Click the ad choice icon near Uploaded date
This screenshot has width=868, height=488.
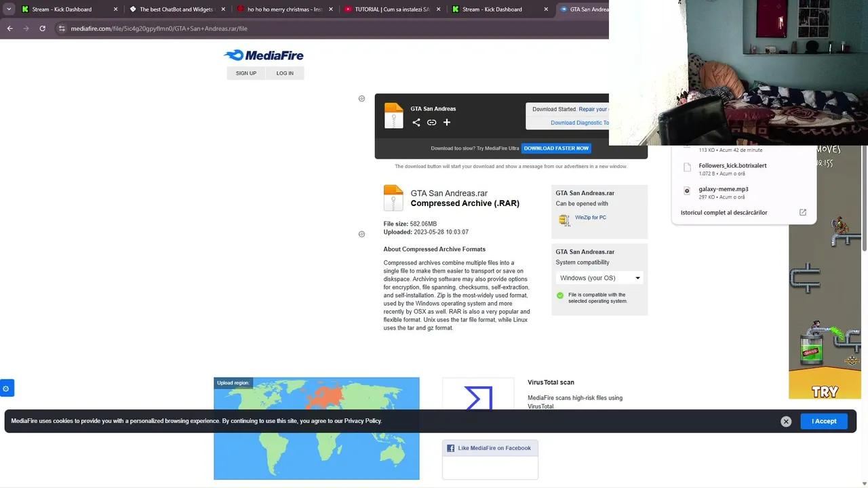[x=361, y=235]
